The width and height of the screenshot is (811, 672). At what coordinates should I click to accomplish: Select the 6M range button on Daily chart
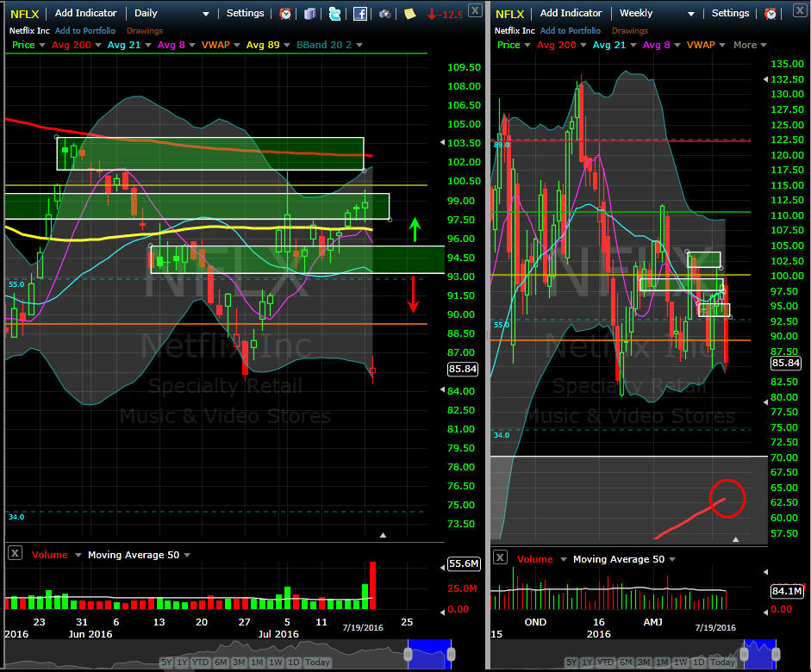point(219,662)
